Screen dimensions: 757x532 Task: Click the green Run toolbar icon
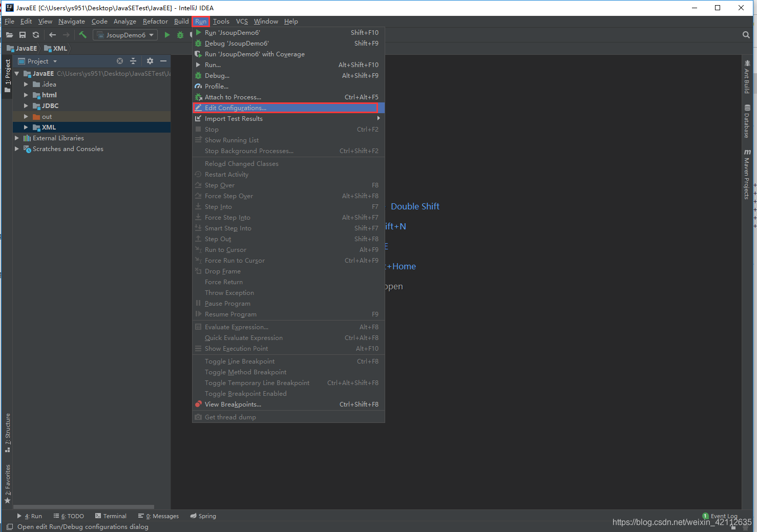coord(167,35)
